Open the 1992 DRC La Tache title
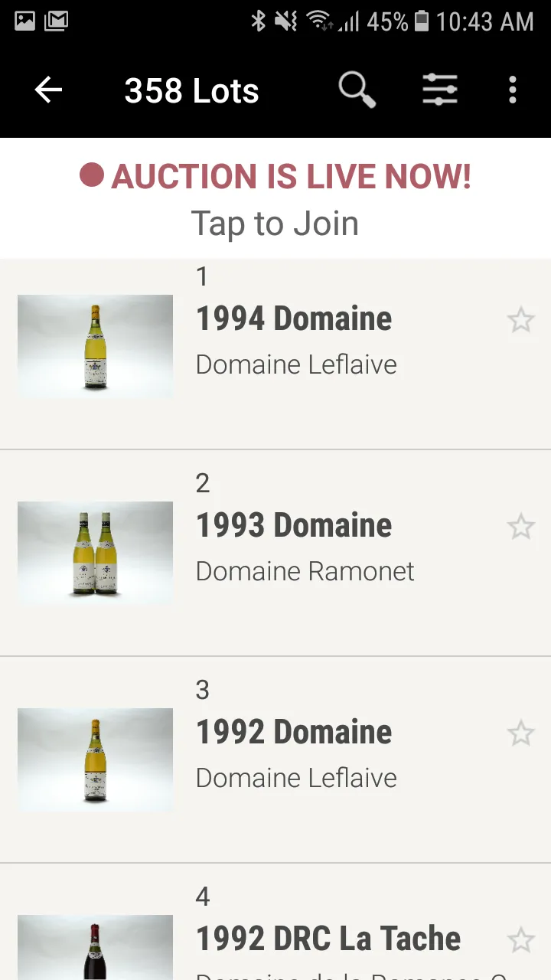Viewport: 551px width, 980px height. 328,939
